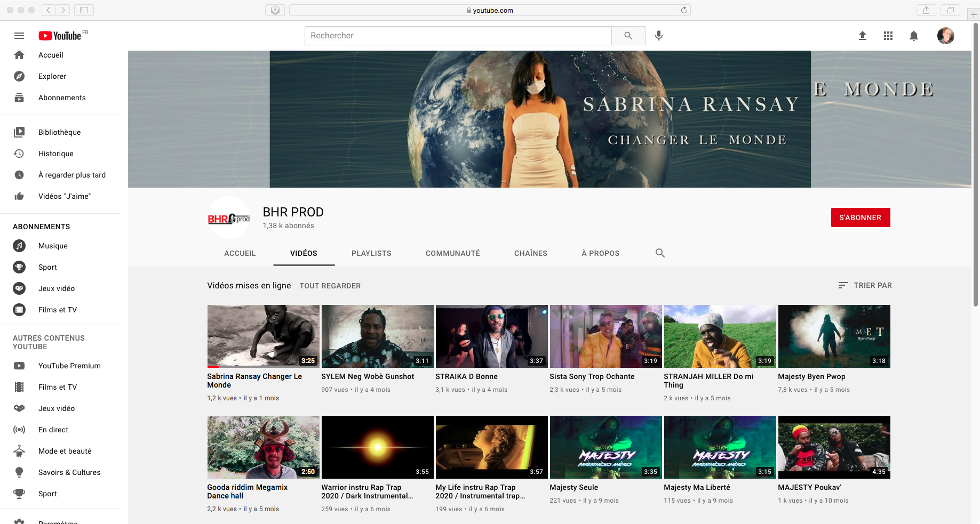Click the Savoirs & Cultures bulb icon

[19, 472]
